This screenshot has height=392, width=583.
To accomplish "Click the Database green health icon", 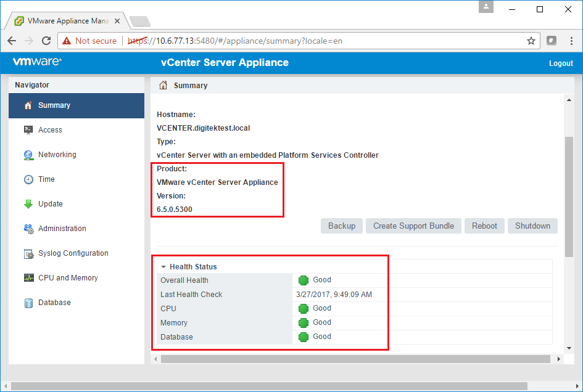I will point(304,337).
